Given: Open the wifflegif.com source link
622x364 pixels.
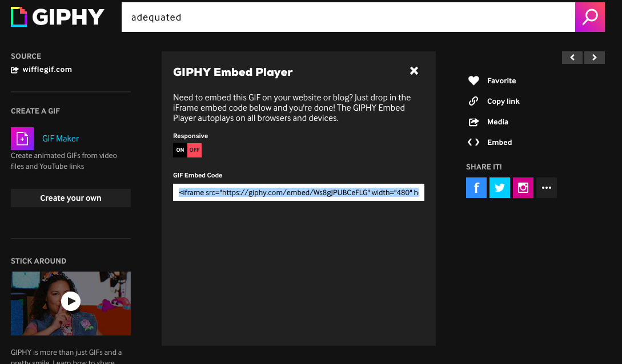Looking at the screenshot, I should pos(47,69).
